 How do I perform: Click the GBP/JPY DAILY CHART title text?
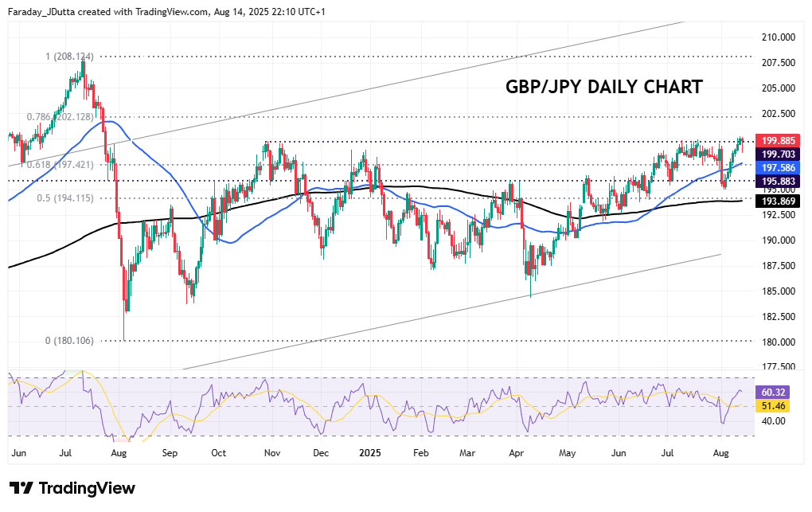coord(604,87)
